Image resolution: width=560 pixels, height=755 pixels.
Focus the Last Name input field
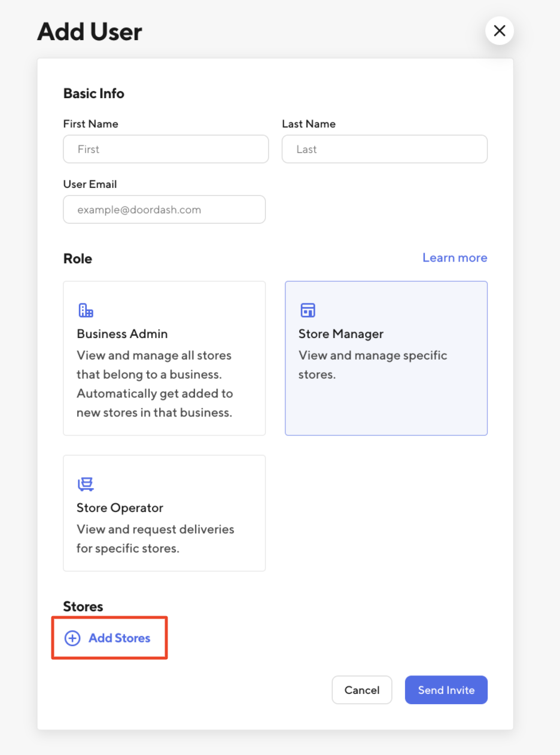pyautogui.click(x=384, y=149)
